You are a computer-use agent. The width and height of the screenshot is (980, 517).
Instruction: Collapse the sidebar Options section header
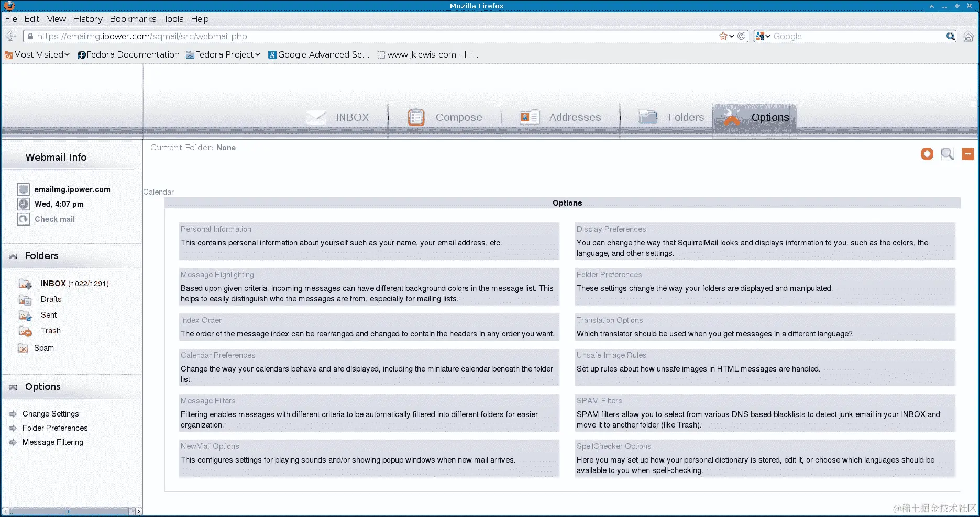pos(14,387)
